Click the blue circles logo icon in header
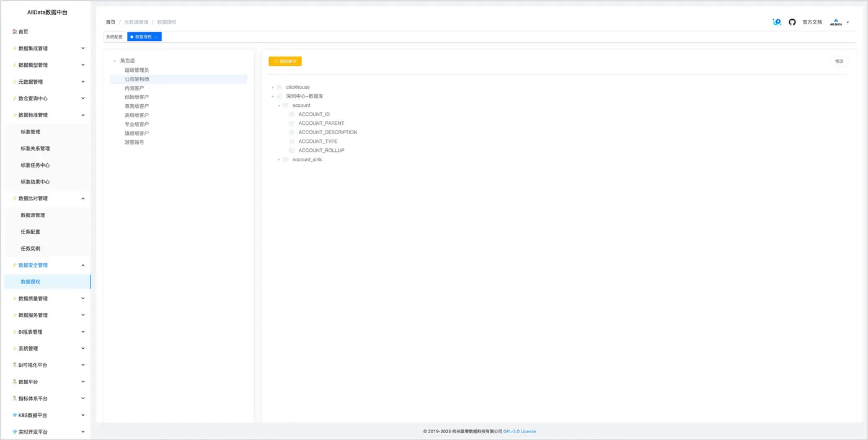Screen dimensions: 868x440 pyautogui.click(x=777, y=22)
